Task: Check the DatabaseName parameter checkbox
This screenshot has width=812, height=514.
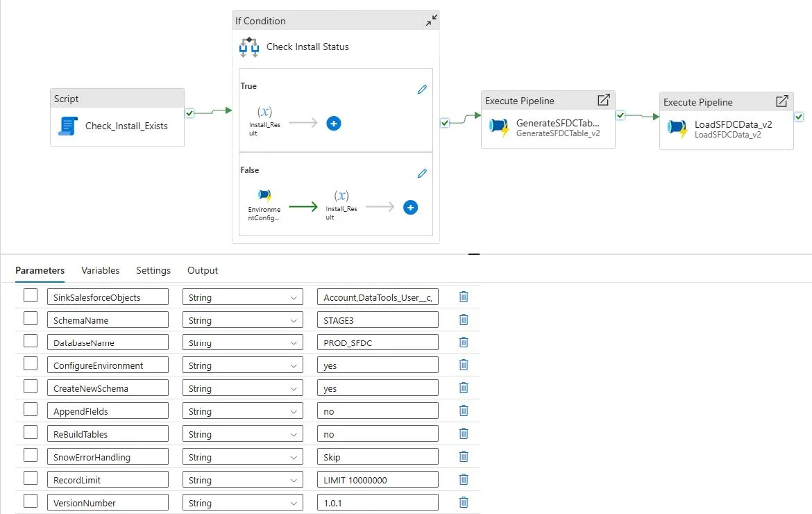Action: [30, 342]
